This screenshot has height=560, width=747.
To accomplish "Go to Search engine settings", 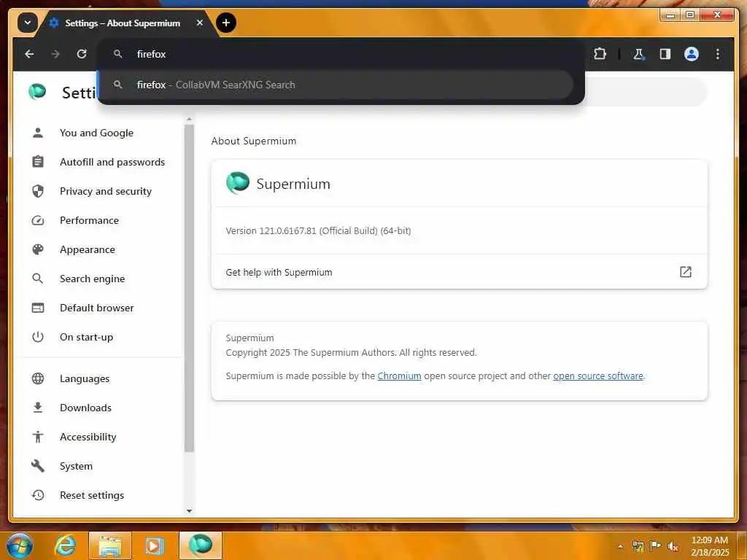I will [92, 279].
